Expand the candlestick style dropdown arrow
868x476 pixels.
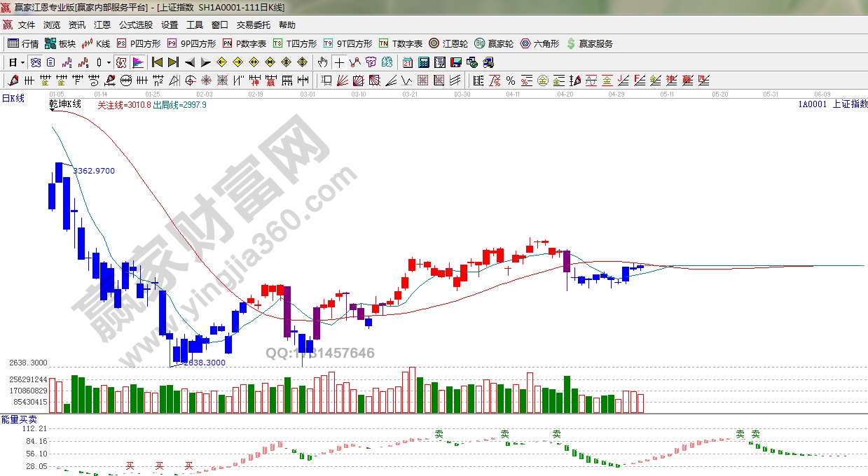pyautogui.click(x=109, y=62)
